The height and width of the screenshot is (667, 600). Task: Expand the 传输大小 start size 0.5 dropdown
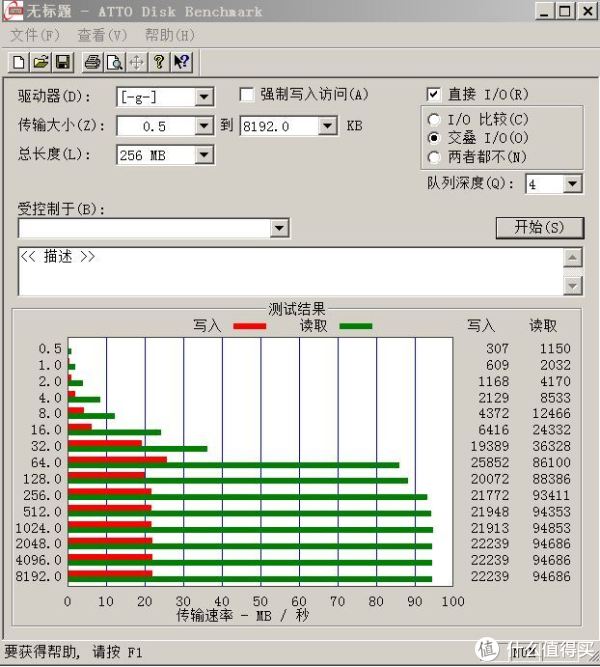point(204,126)
